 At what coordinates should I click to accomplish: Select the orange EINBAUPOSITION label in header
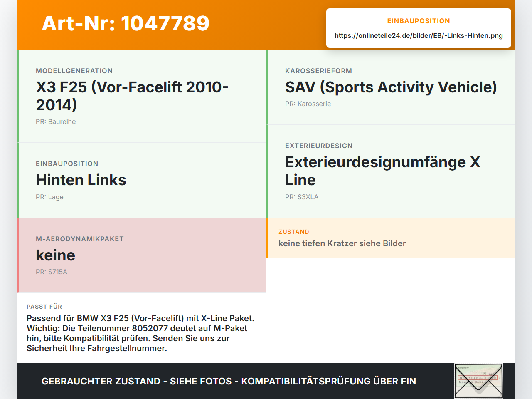419,21
